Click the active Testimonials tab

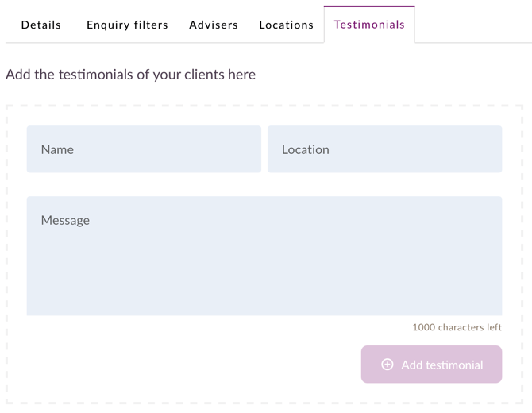click(x=369, y=25)
